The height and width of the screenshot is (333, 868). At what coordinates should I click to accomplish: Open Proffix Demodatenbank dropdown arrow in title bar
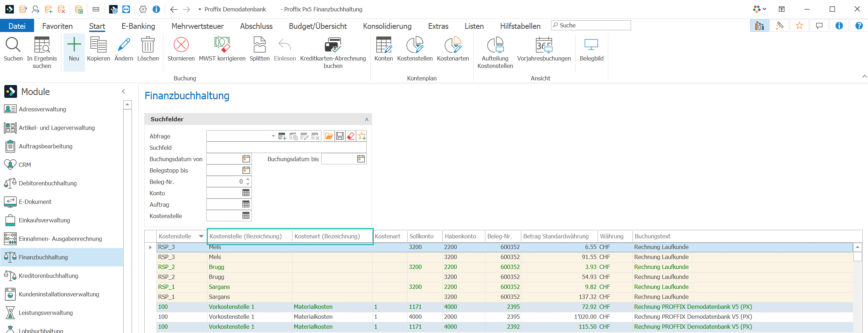pos(200,9)
